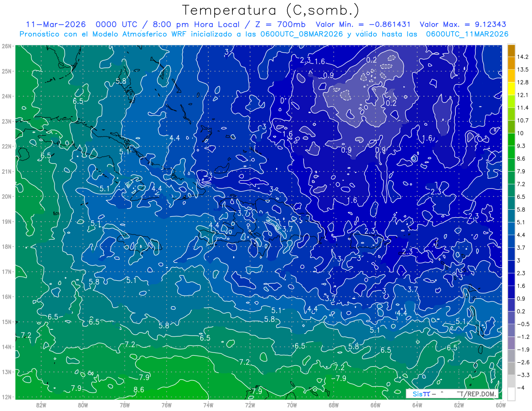Select the forecast date '11-Mar-2026'
This screenshot has width=532, height=411.
(x=55, y=24)
